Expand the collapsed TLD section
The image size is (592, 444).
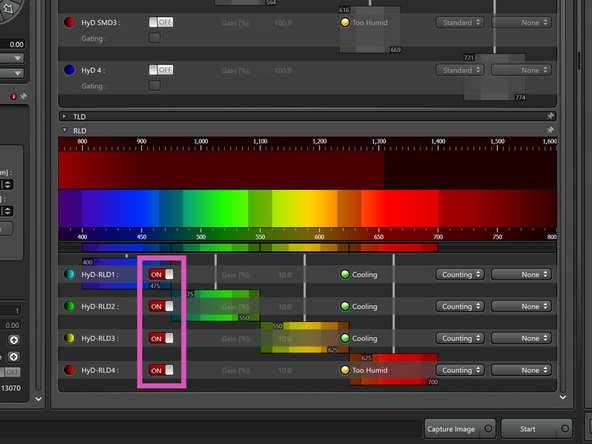[x=64, y=116]
